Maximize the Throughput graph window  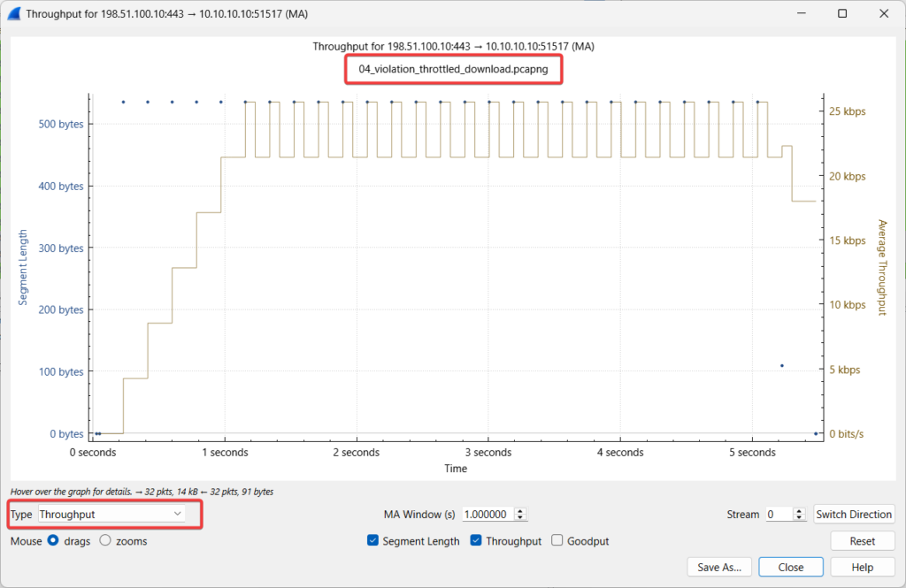click(842, 13)
